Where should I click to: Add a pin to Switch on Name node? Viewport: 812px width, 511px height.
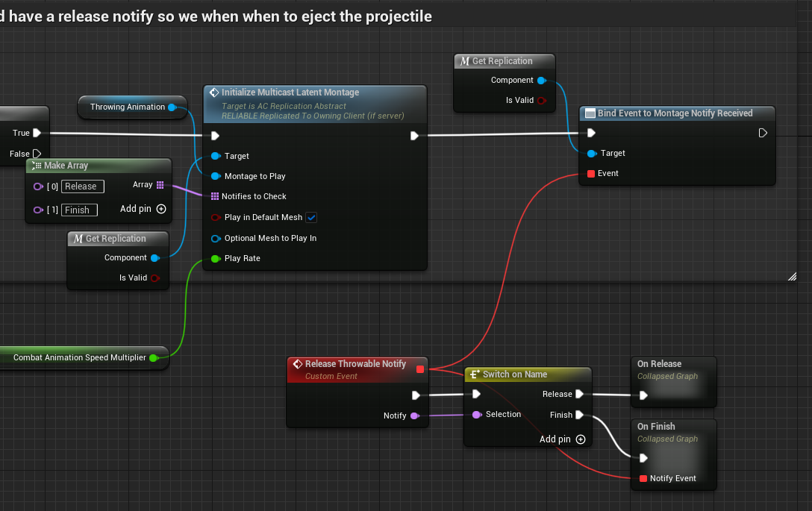pyautogui.click(x=580, y=439)
